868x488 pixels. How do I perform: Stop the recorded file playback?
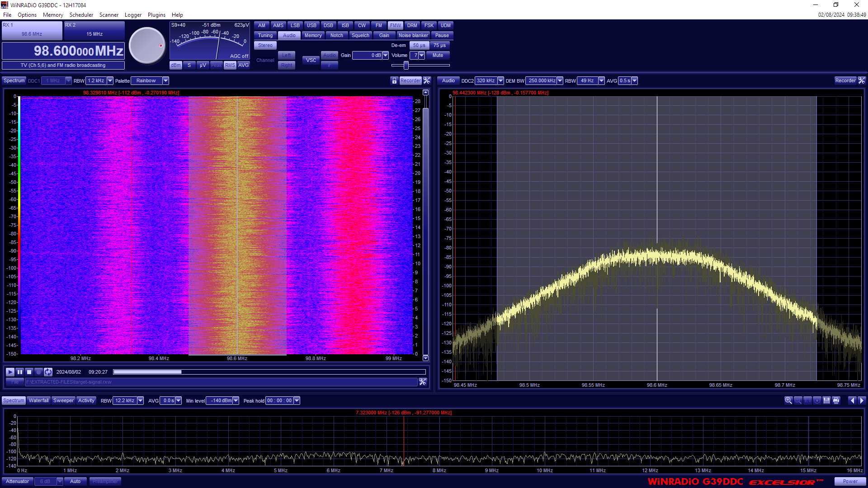[x=29, y=372]
